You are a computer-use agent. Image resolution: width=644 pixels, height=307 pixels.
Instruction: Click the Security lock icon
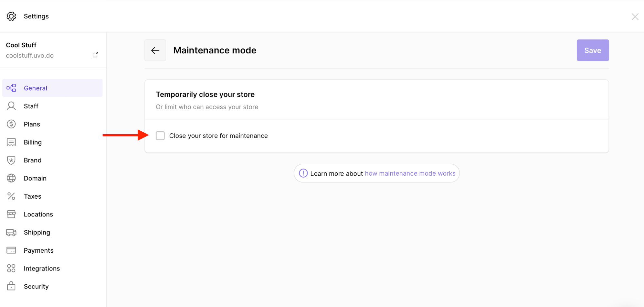coord(11,286)
